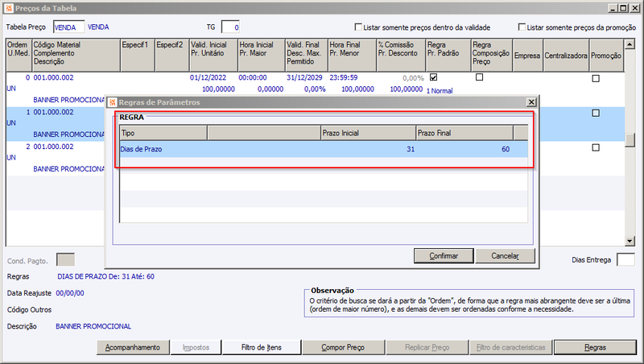The image size is (644, 364).
Task: Toggle Promoção checkbox for order 2 row
Action: (596, 147)
